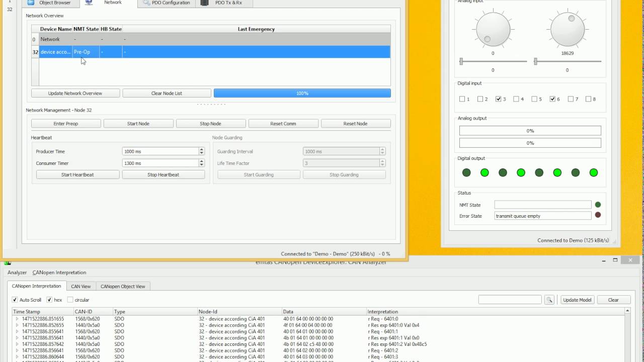Click the Reset Node button
644x362 pixels.
pos(356,124)
